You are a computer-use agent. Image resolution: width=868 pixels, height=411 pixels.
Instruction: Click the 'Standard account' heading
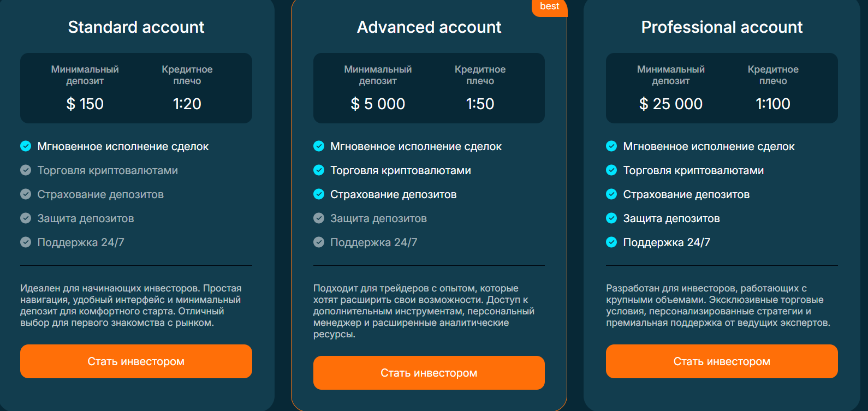[136, 27]
